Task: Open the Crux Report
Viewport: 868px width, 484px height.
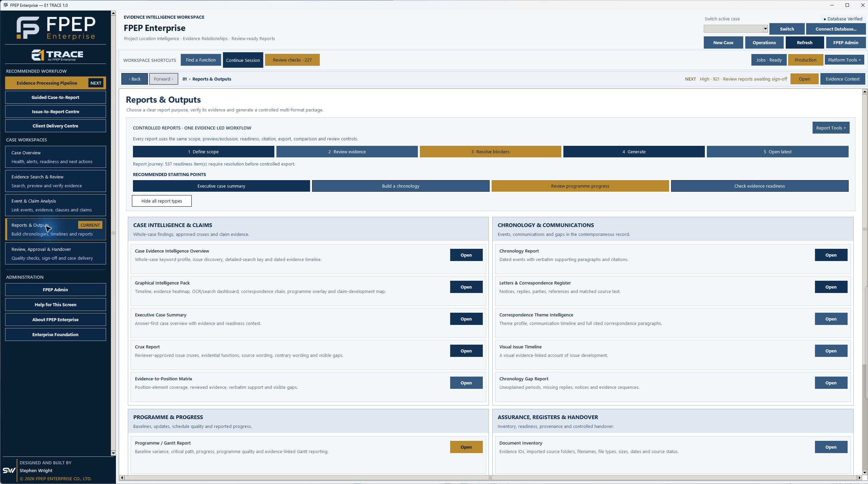Action: click(x=466, y=351)
